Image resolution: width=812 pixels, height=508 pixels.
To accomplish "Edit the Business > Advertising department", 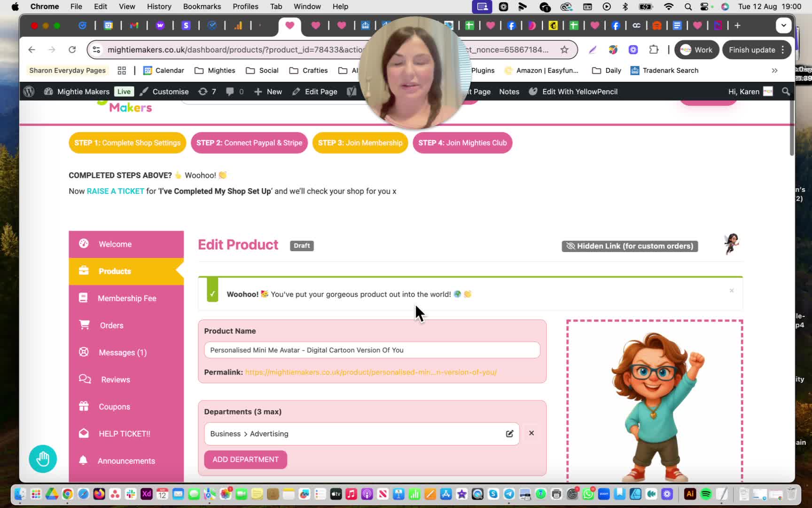I will (x=509, y=434).
